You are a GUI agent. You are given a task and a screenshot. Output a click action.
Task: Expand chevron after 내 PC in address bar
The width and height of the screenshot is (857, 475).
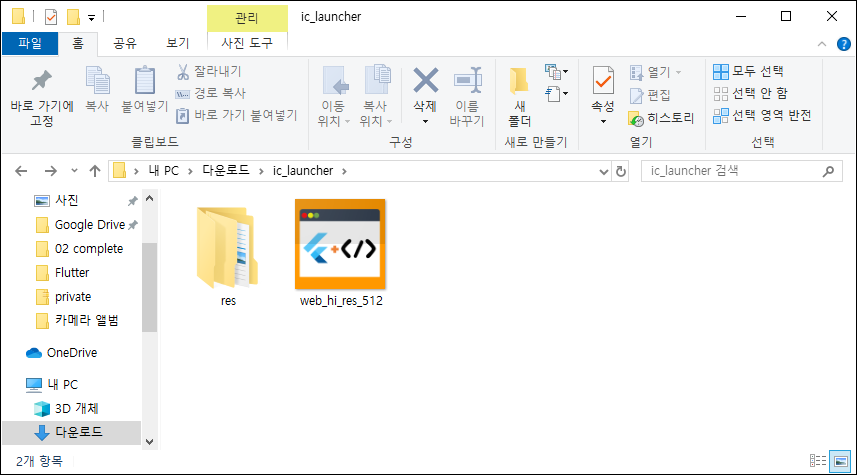190,171
